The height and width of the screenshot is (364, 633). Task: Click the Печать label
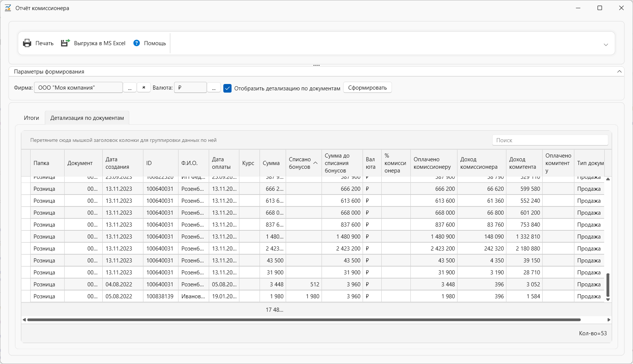pyautogui.click(x=44, y=43)
